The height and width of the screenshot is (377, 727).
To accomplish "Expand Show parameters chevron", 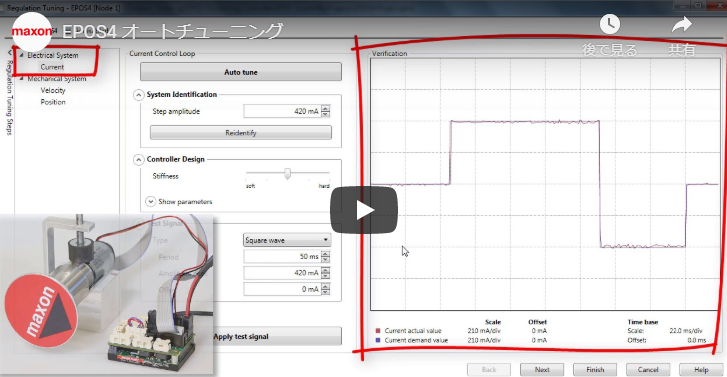I will pyautogui.click(x=150, y=202).
